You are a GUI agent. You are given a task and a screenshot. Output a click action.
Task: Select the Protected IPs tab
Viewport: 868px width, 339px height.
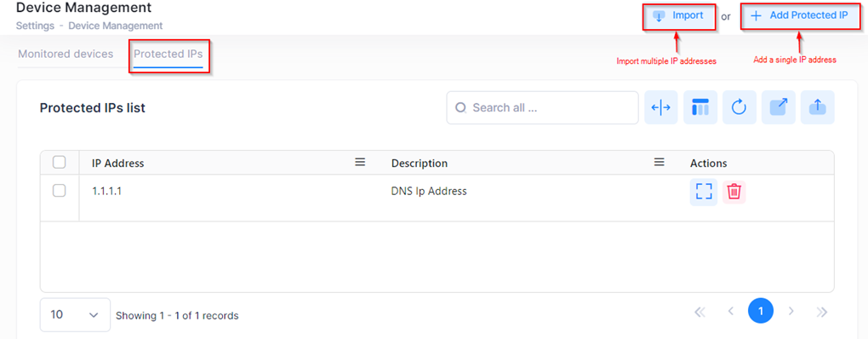point(168,55)
